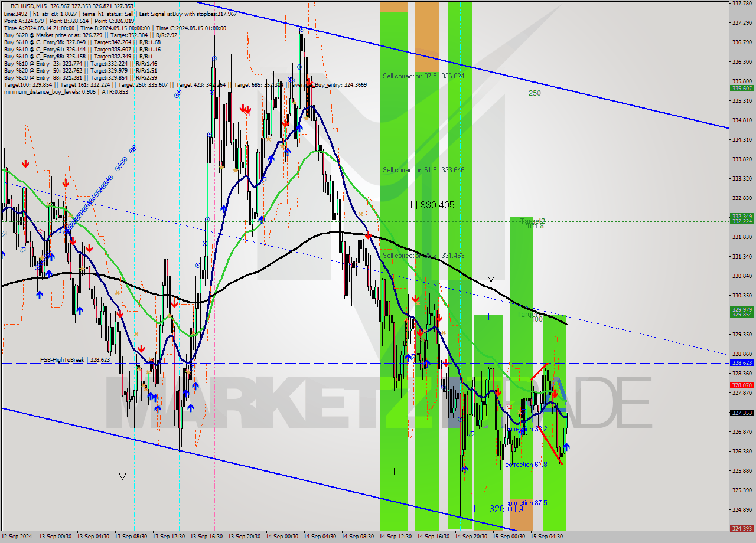Select the 'I V' wave label

click(x=488, y=279)
